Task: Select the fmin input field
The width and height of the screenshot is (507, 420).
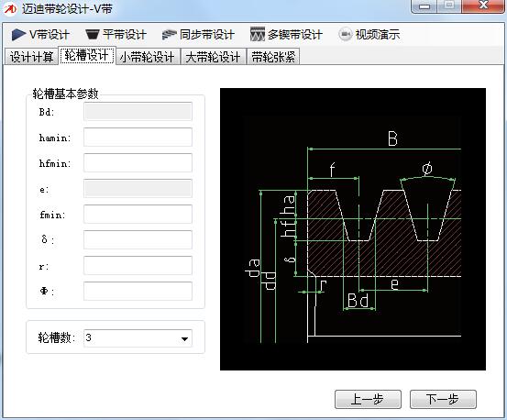Action: [x=138, y=214]
